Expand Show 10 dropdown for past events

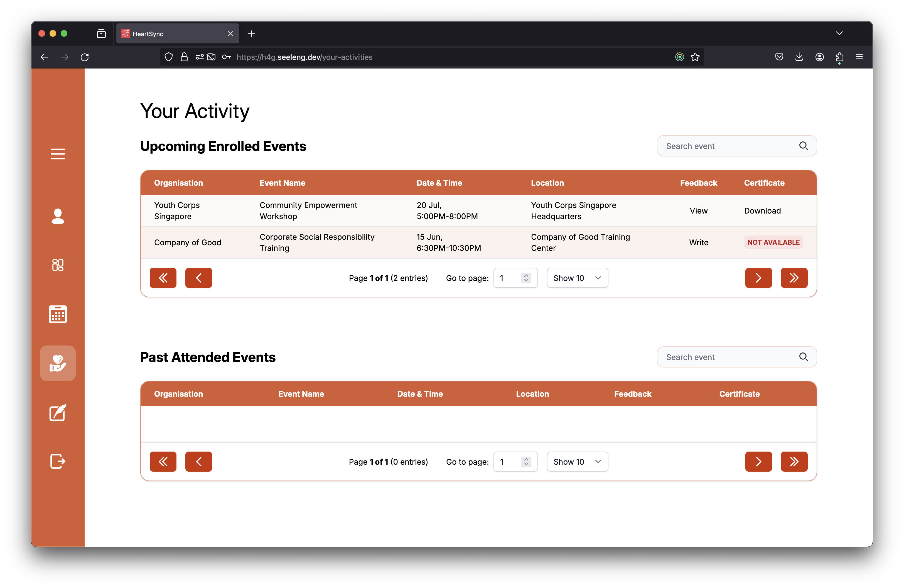[x=577, y=462]
